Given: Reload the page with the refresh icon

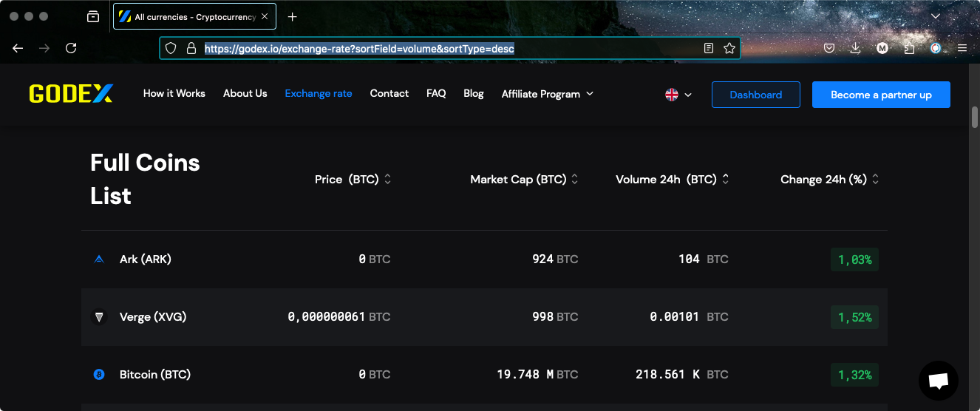Looking at the screenshot, I should coord(71,48).
